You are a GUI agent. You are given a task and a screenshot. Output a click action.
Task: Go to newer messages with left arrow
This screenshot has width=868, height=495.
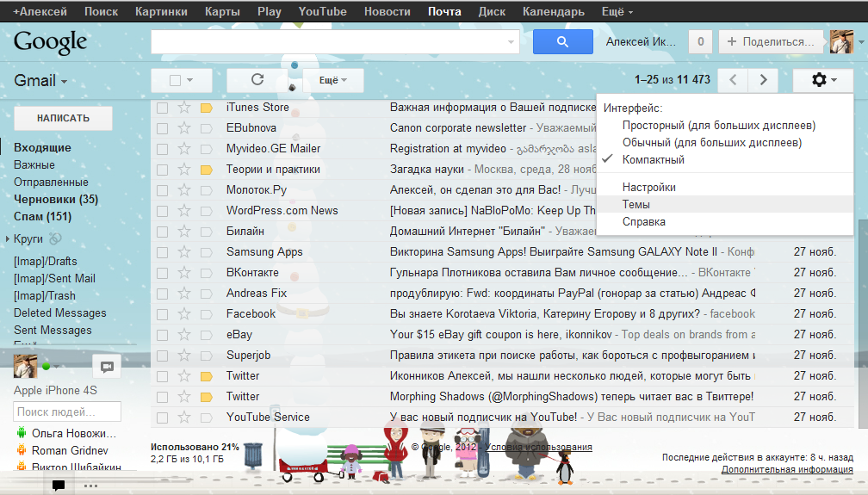733,80
